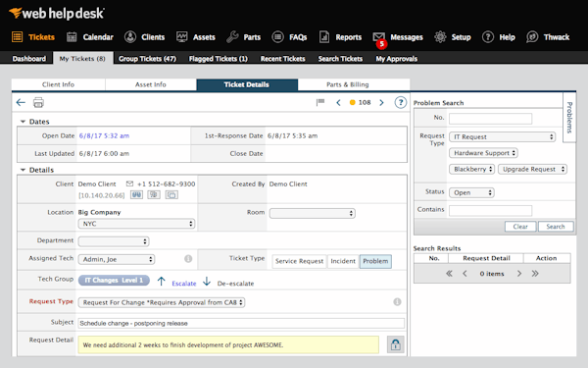Set ticket type to Service Request

point(299,261)
